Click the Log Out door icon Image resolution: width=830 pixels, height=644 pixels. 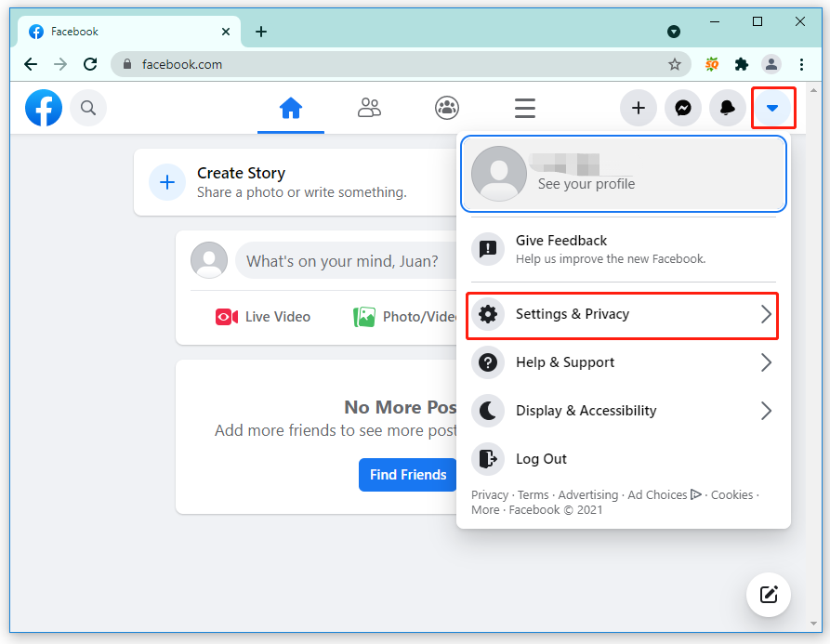488,459
